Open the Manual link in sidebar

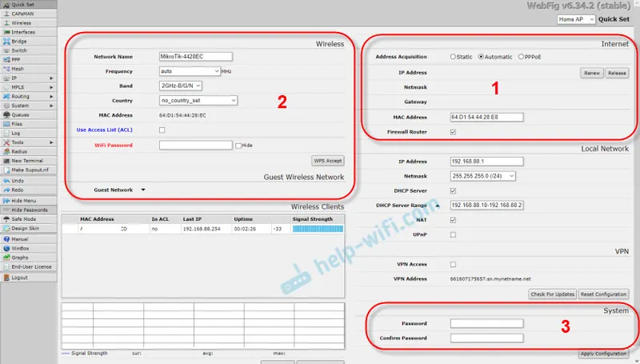point(29,239)
